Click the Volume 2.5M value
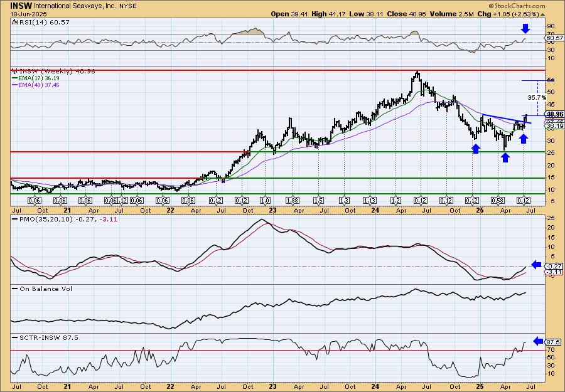 pyautogui.click(x=452, y=14)
